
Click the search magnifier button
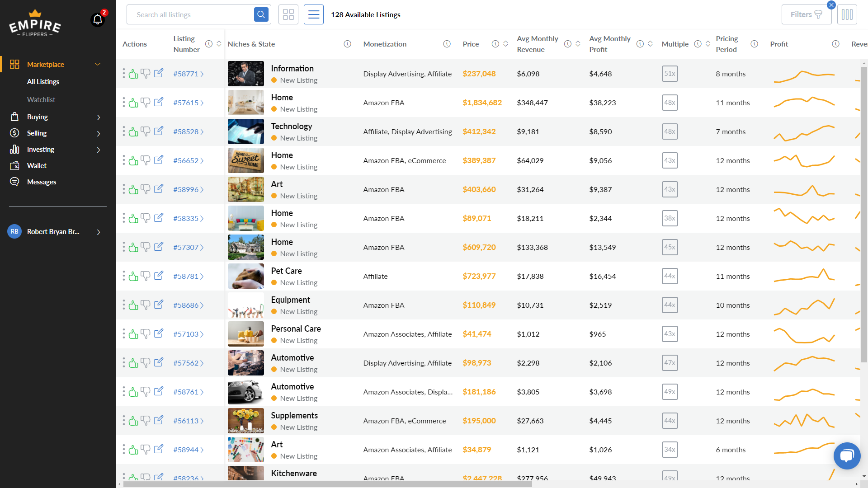[x=261, y=14]
